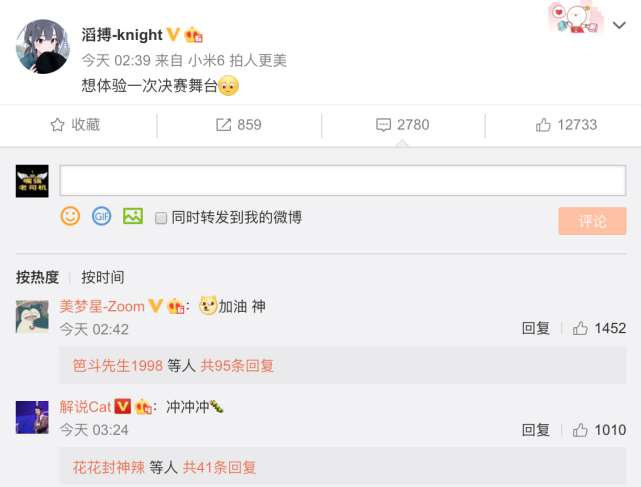Attach a picture using image icon
Image resolution: width=641 pixels, height=487 pixels.
133,216
